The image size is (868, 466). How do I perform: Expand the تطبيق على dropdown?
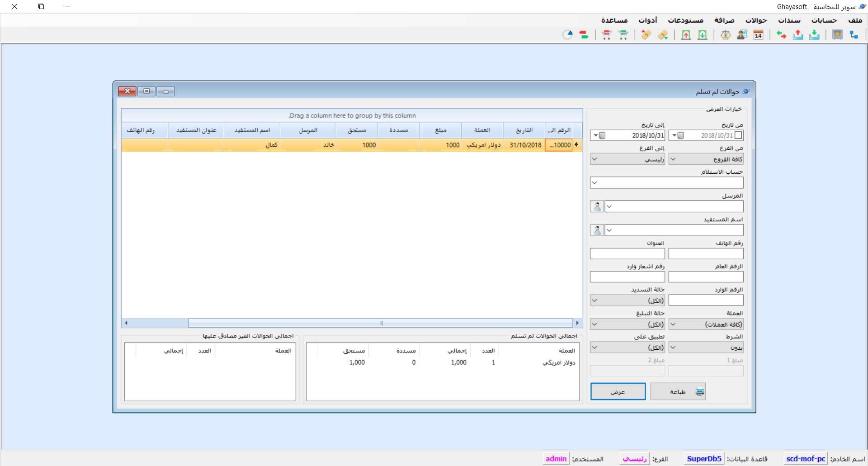point(594,347)
